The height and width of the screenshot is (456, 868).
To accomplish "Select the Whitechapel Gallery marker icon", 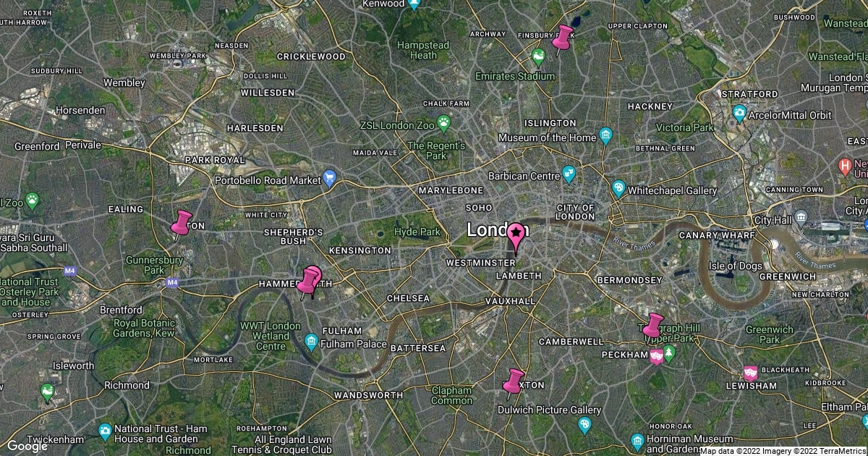I will pos(618,189).
